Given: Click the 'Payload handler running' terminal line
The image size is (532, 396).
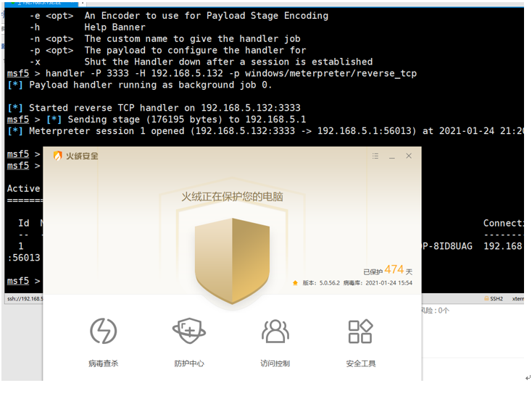Looking at the screenshot, I should click(x=140, y=85).
